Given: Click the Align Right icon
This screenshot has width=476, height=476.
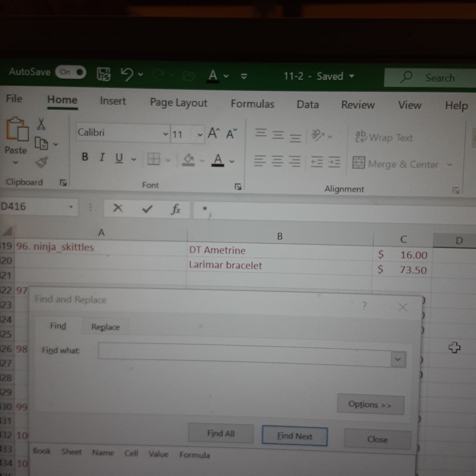Looking at the screenshot, I should [295, 162].
